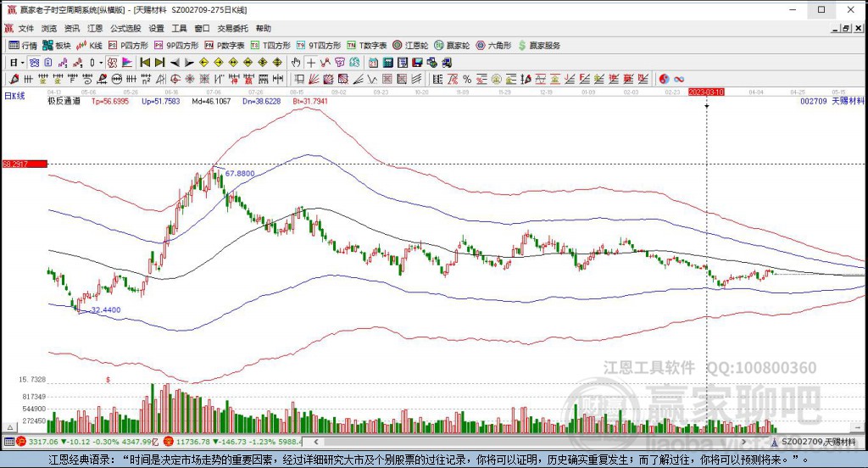Open the 江恩轮 Gann wheel
This screenshot has height=468, width=868.
(410, 46)
